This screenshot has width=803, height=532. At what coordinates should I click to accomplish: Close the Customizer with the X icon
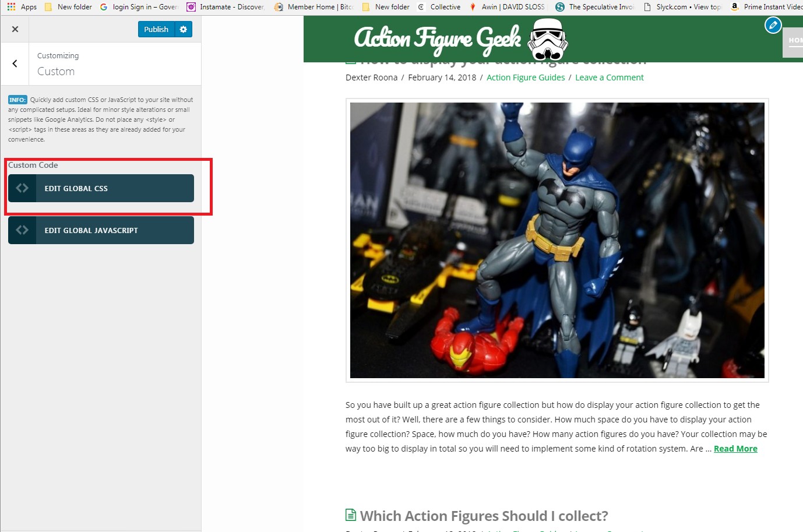pyautogui.click(x=15, y=29)
